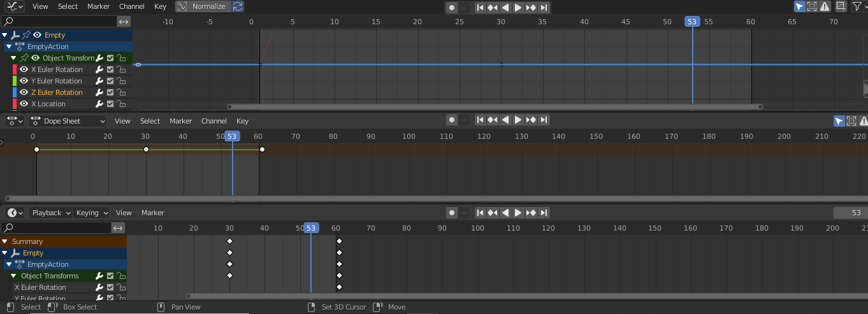This screenshot has width=868, height=314.
Task: Jump to start frame in Graph Editor
Action: pos(480,8)
